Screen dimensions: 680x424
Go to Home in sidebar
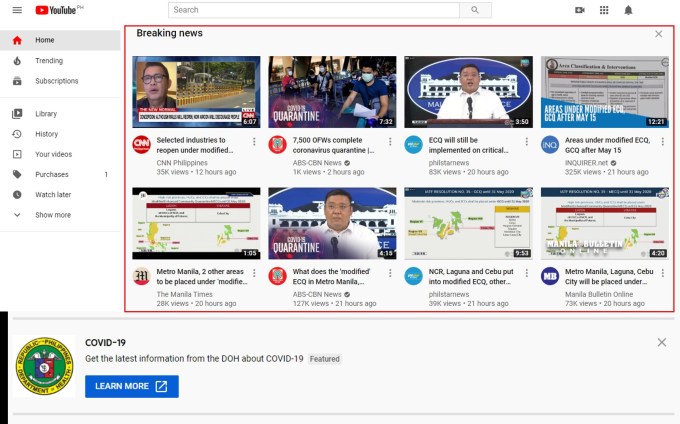point(60,40)
